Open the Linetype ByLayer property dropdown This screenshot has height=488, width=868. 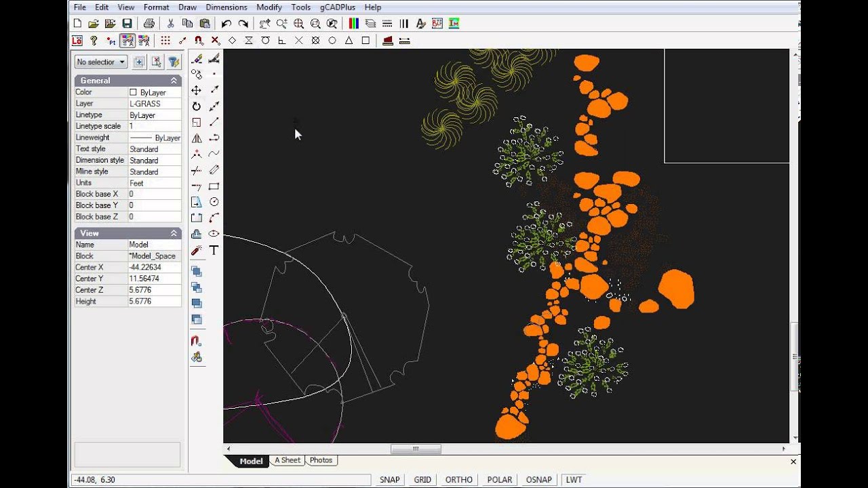click(x=155, y=115)
